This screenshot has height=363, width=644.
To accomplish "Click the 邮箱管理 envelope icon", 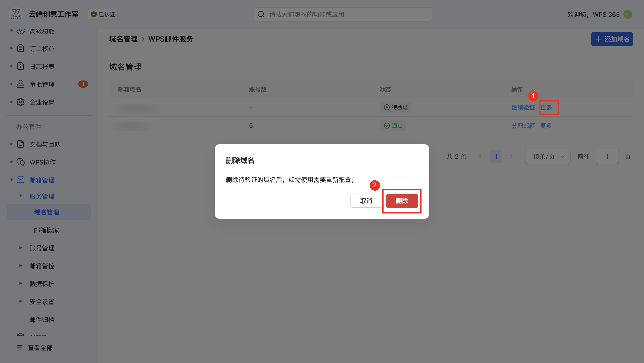I will tap(21, 180).
